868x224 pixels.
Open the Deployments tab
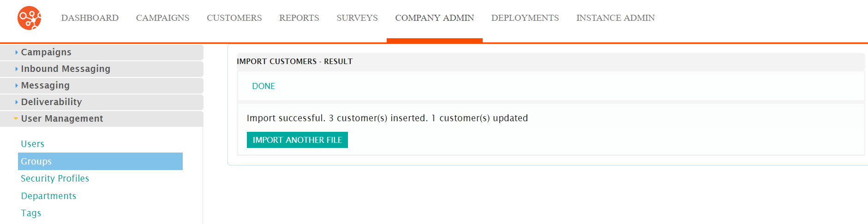(x=525, y=18)
